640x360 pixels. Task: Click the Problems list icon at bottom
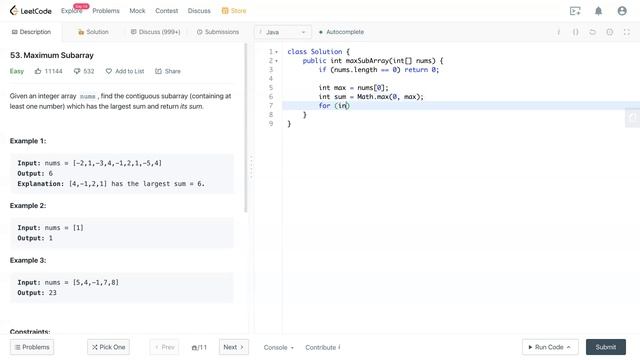(x=18, y=347)
